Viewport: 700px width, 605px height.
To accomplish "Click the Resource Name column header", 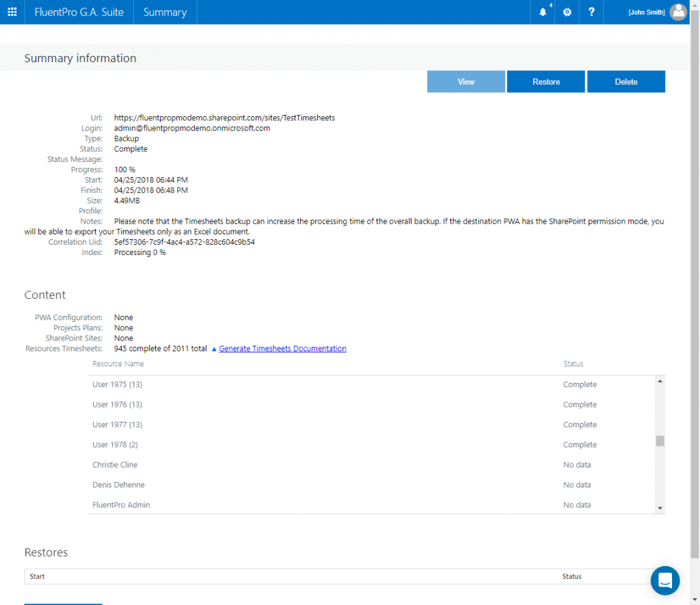I will point(118,364).
